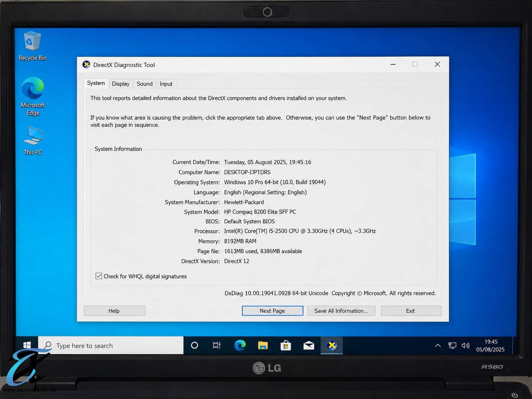Open the Mail app on taskbar

click(x=309, y=345)
